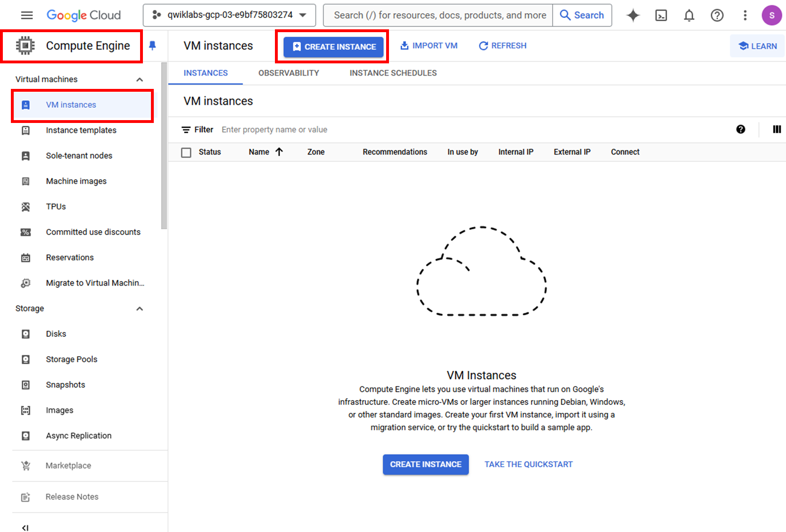
Task: Click the bottom CREATE INSTANCE button
Action: (x=425, y=464)
